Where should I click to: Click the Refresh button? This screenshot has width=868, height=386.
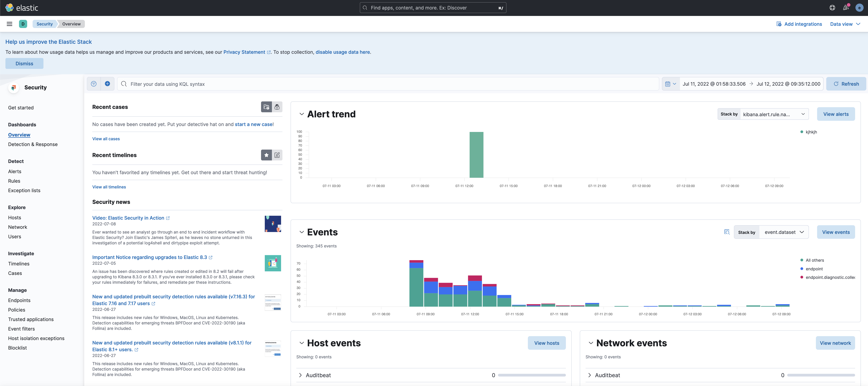coord(846,84)
